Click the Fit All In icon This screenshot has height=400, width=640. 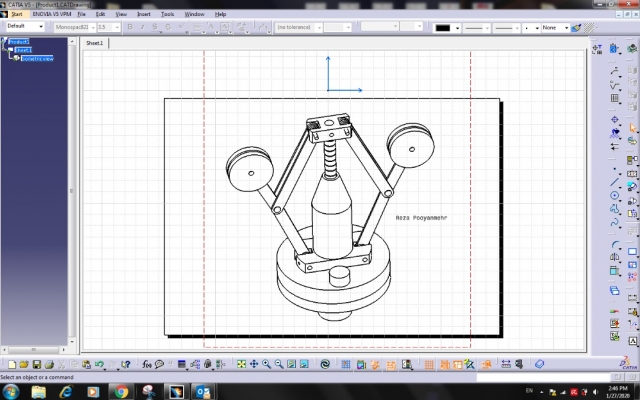(241, 364)
